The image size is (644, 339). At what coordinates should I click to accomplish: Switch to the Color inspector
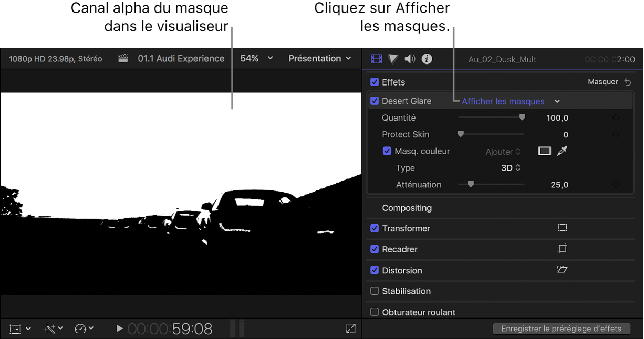click(x=393, y=59)
